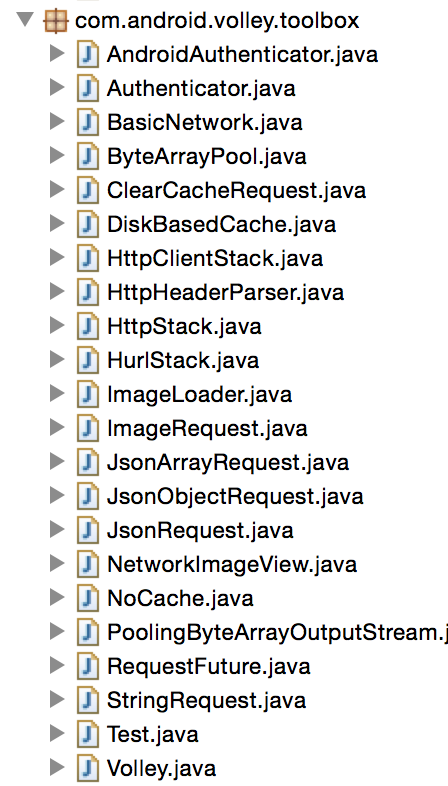Expand HurlStack.java node
The image size is (448, 786).
pyautogui.click(x=58, y=360)
